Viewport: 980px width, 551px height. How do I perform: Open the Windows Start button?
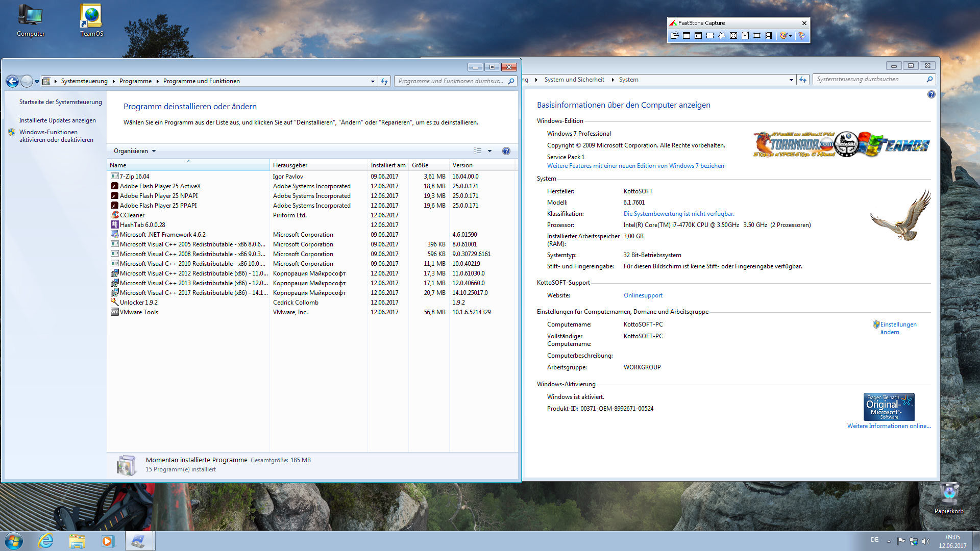pos(14,541)
